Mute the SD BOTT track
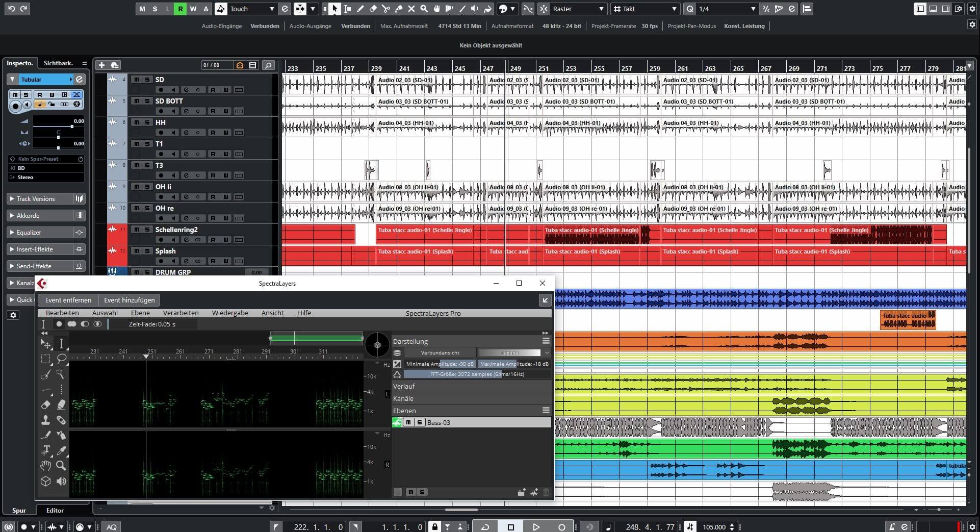The image size is (980, 532). click(136, 101)
